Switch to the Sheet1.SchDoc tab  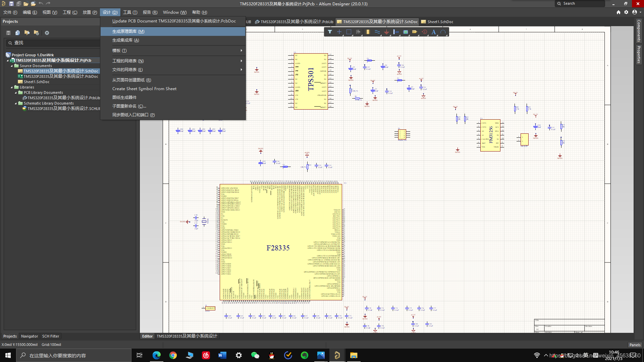(440, 22)
